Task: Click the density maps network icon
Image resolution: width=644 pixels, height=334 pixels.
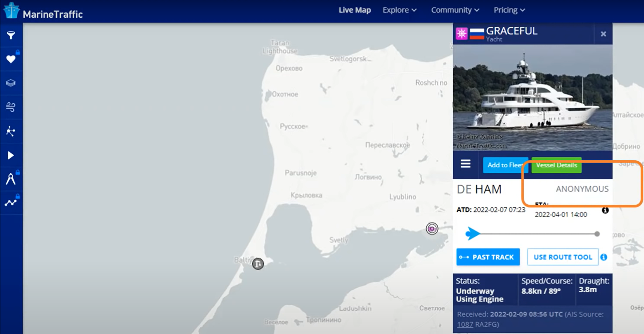Action: click(11, 131)
